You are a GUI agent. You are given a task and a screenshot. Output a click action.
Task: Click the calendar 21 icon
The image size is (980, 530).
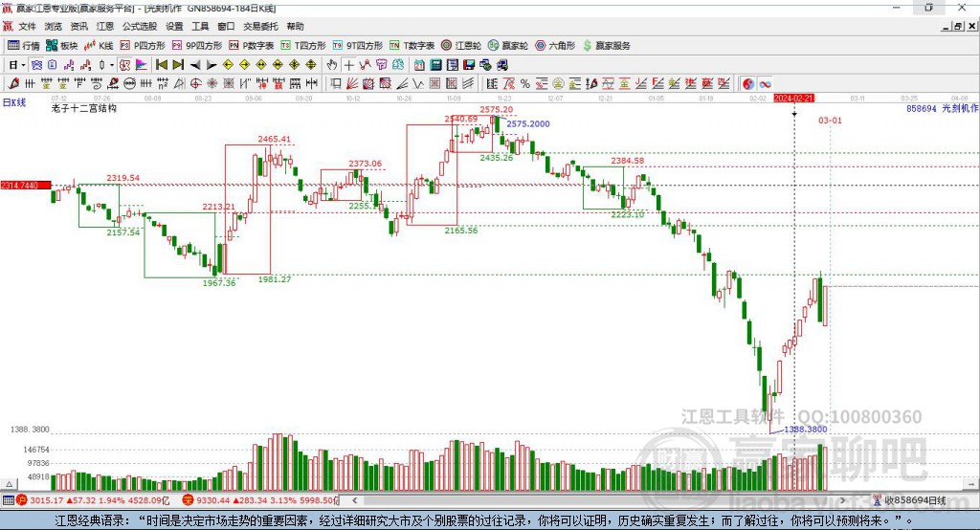point(419,65)
